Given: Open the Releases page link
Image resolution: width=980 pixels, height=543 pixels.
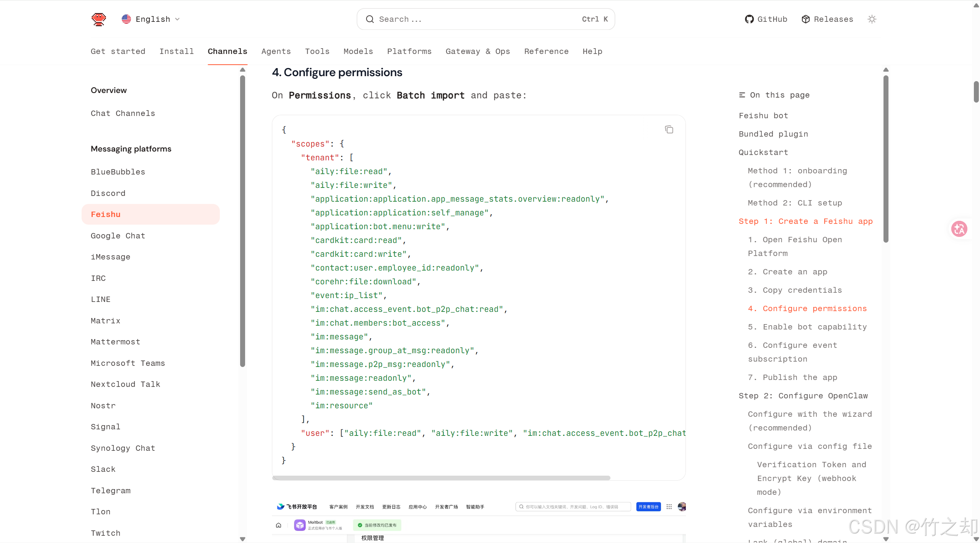Looking at the screenshot, I should tap(827, 19).
